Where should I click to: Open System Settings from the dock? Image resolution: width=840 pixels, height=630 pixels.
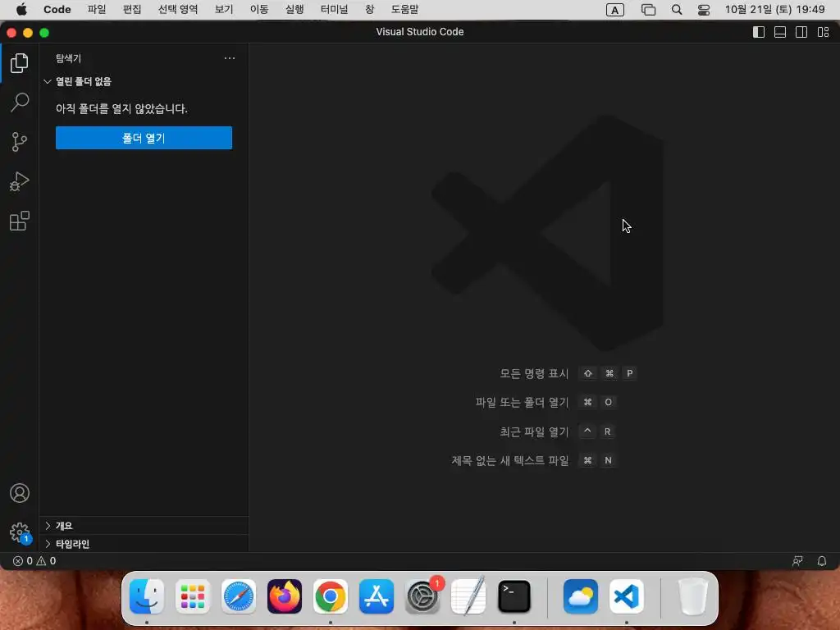(x=423, y=596)
